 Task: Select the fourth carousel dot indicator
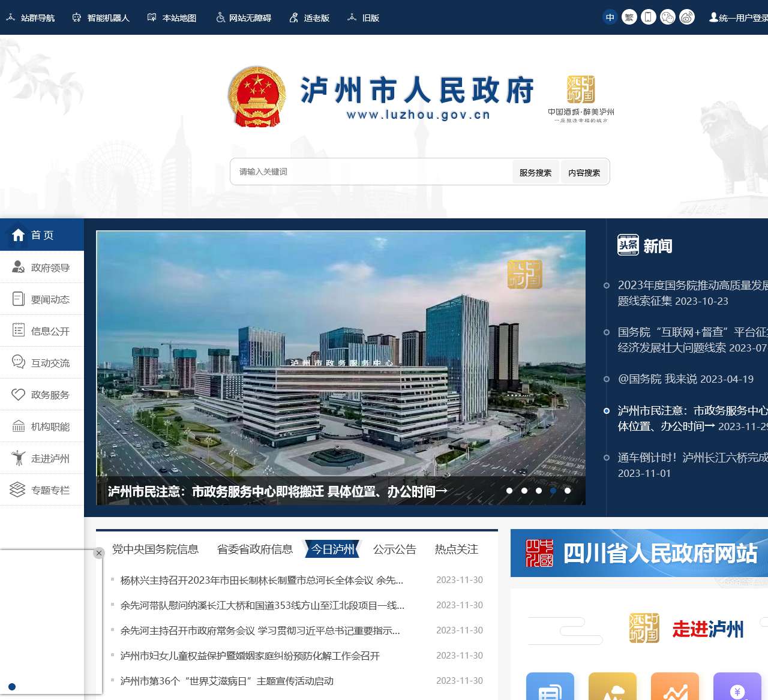[553, 490]
